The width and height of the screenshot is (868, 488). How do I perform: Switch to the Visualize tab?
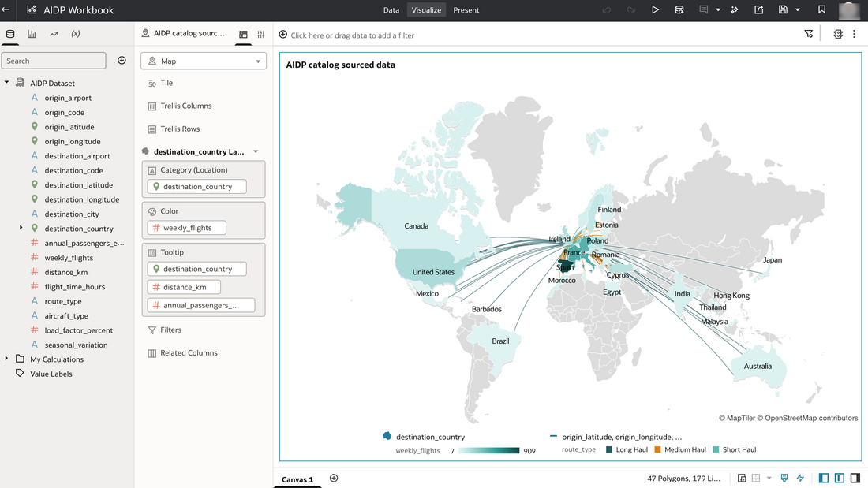point(426,10)
